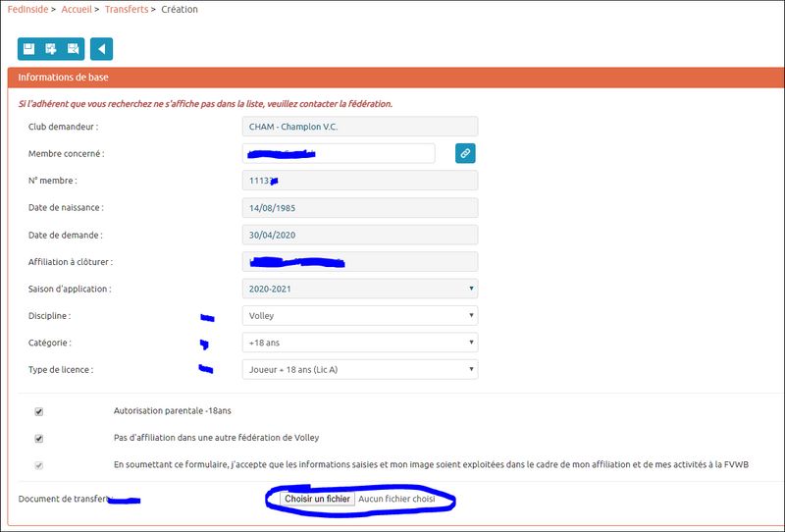Click the link icon beside Membre concerné

point(465,153)
